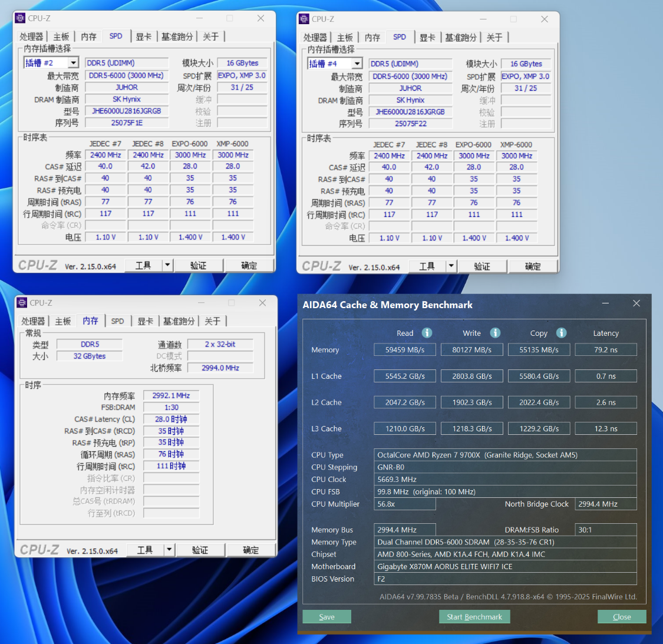
Task: Click Write info icon in AIDA64
Action: pos(494,333)
